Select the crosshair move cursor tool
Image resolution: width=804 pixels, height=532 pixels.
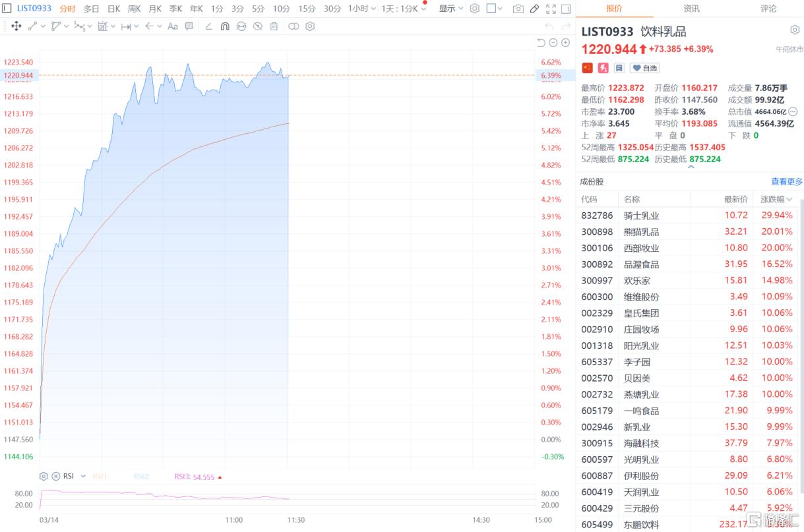click(16, 26)
